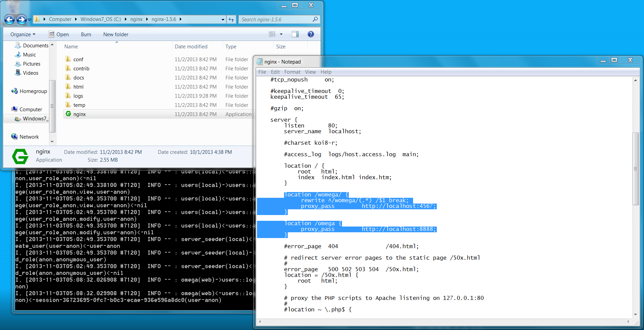Image resolution: width=644 pixels, height=330 pixels.
Task: Change your view icon in Explorer
Action: tap(272, 34)
